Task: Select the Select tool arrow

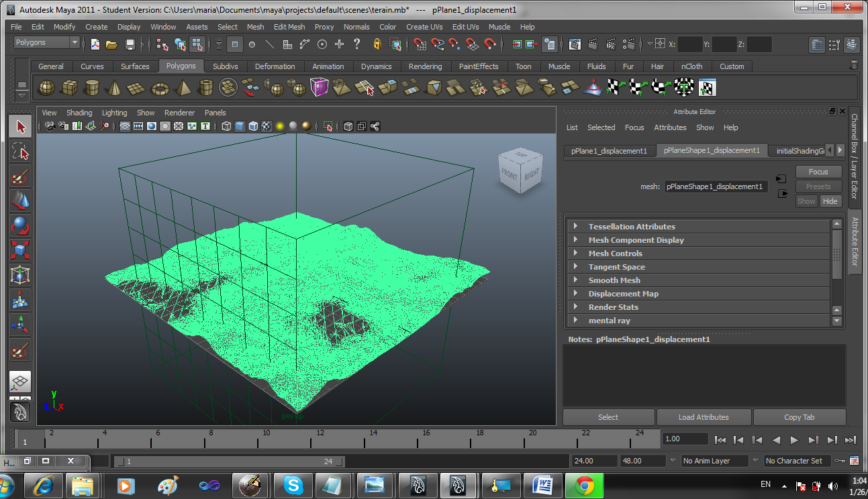Action: 20,126
